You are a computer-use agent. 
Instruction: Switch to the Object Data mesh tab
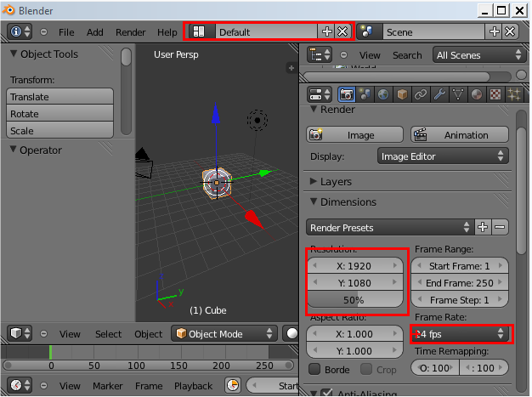click(458, 94)
